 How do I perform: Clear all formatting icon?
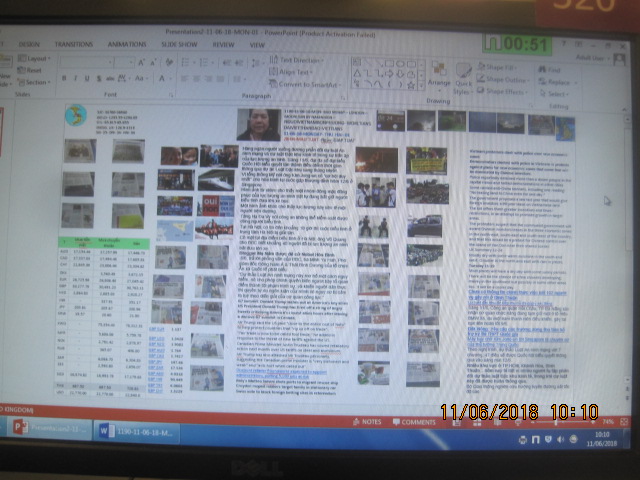pos(169,62)
